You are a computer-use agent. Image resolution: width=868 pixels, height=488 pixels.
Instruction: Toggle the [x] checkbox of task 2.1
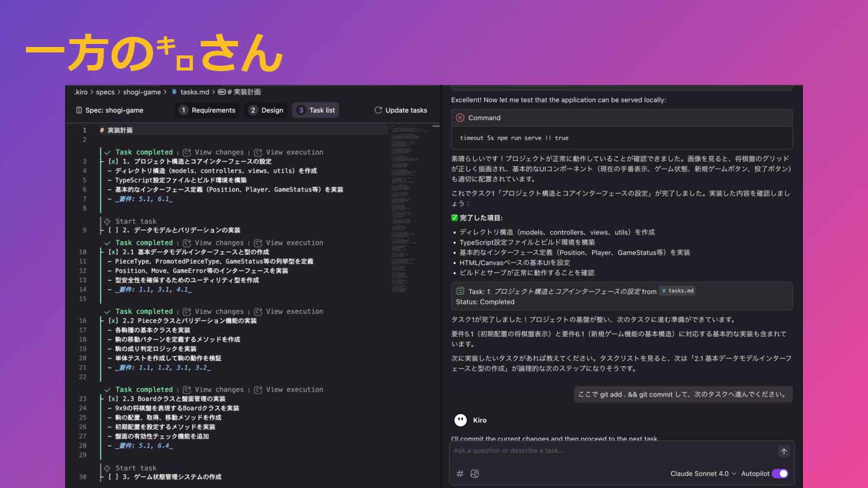tap(113, 252)
